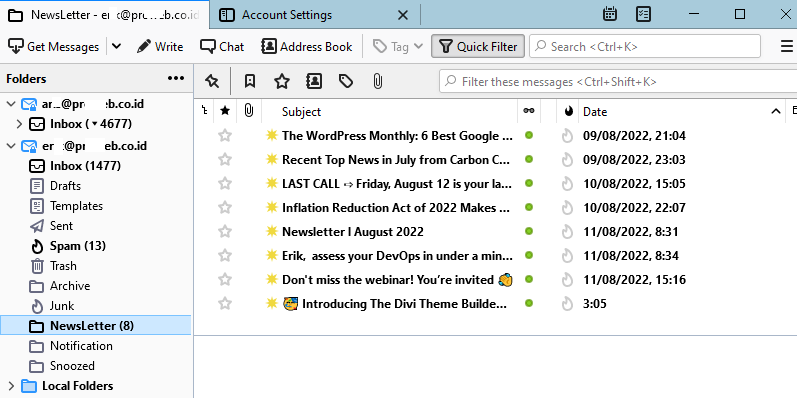Screen dimensions: 797x398
Task: Open Erik, assess your DevOps message
Action: coord(397,256)
